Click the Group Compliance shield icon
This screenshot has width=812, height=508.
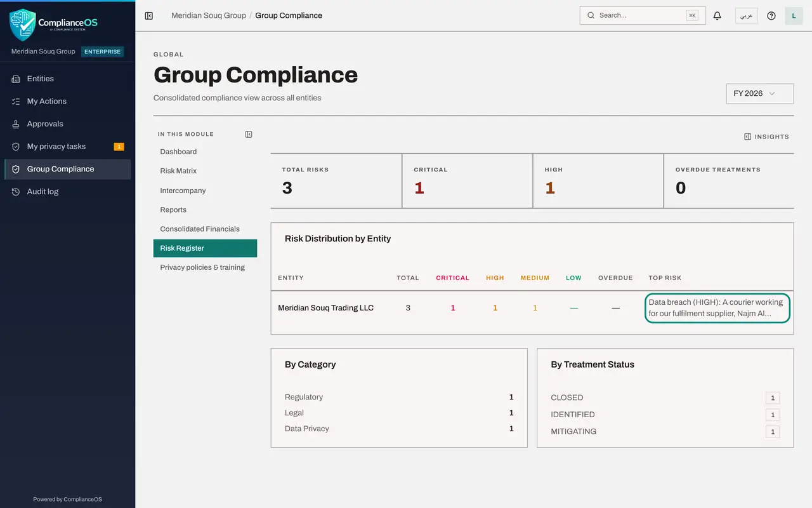[x=16, y=170]
